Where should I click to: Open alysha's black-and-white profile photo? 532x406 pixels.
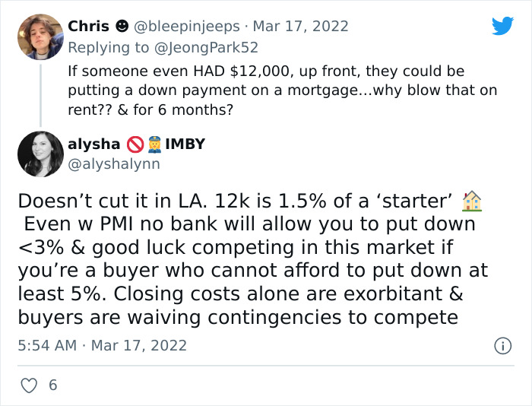(40, 154)
